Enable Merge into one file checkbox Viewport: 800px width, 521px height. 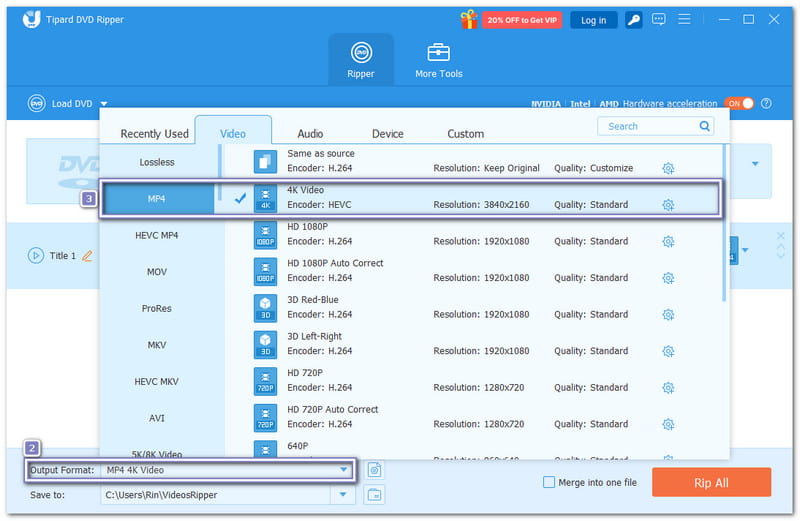(548, 482)
